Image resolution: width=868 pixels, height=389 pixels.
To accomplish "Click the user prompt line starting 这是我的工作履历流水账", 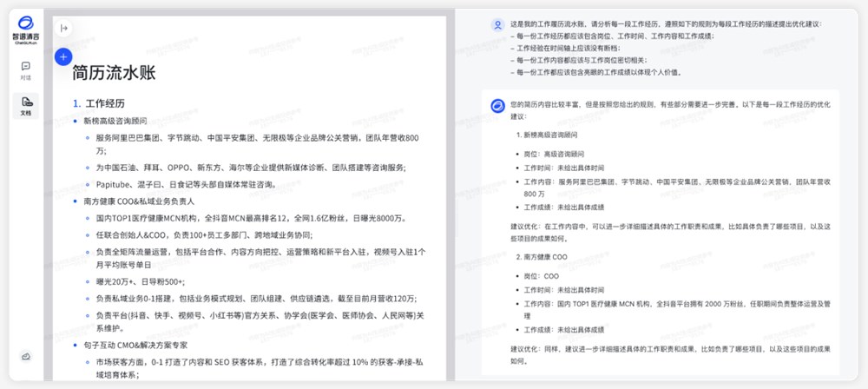I will [666, 24].
